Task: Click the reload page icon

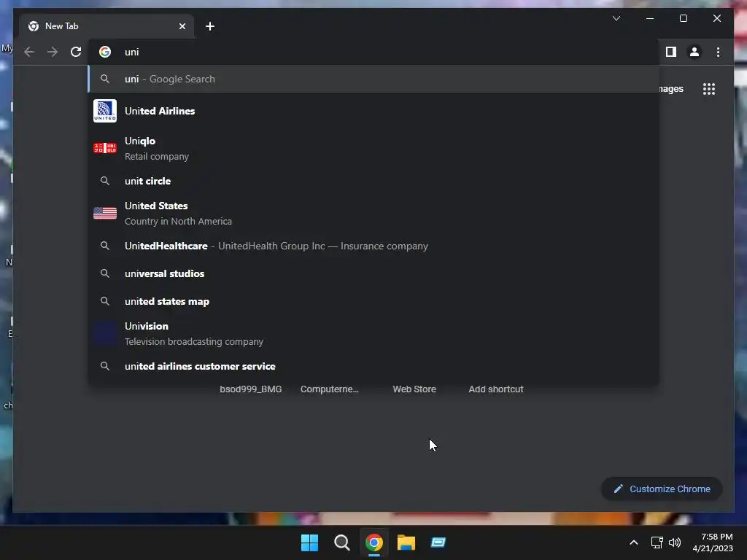Action: click(x=76, y=52)
